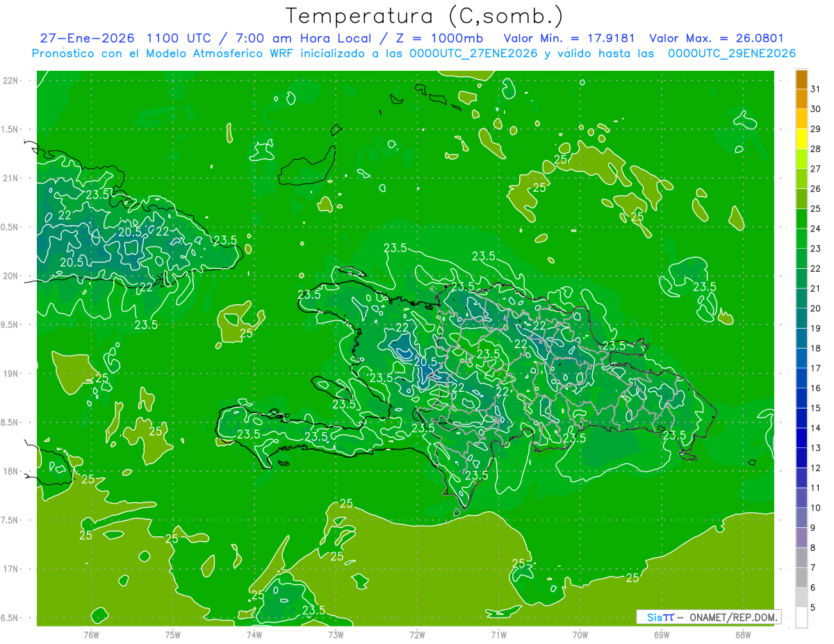Click initialization time "0000UTC_27ENE2026"

(x=473, y=53)
